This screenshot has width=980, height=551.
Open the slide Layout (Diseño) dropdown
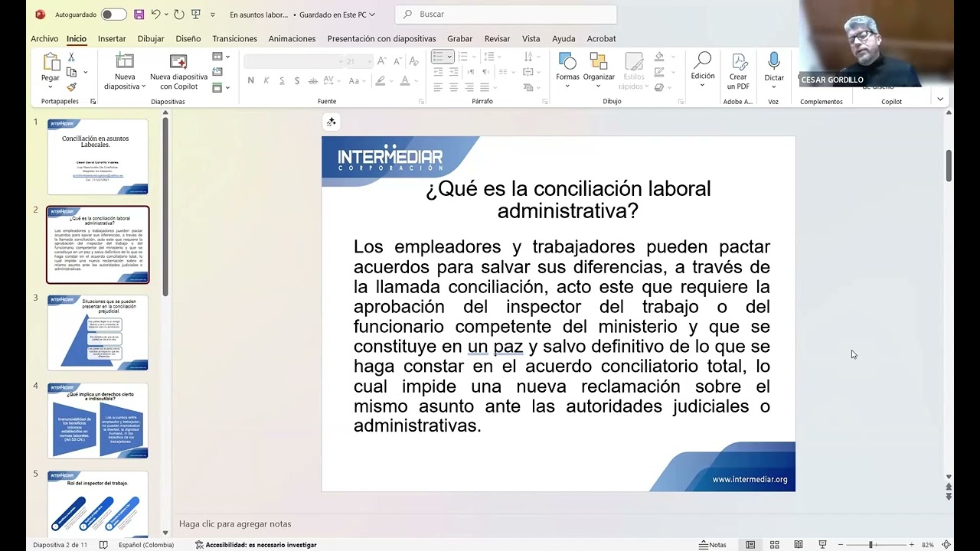point(221,57)
